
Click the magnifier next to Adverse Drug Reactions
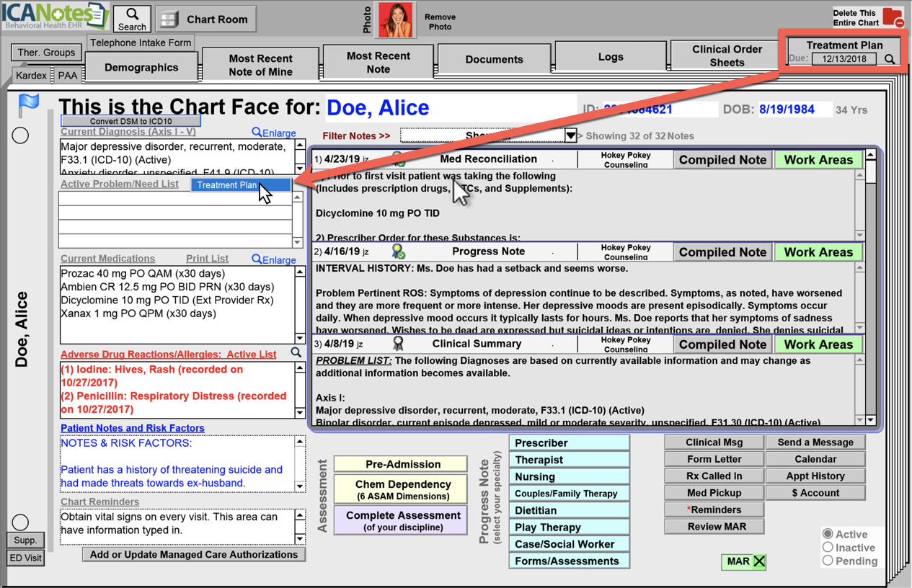(x=296, y=353)
